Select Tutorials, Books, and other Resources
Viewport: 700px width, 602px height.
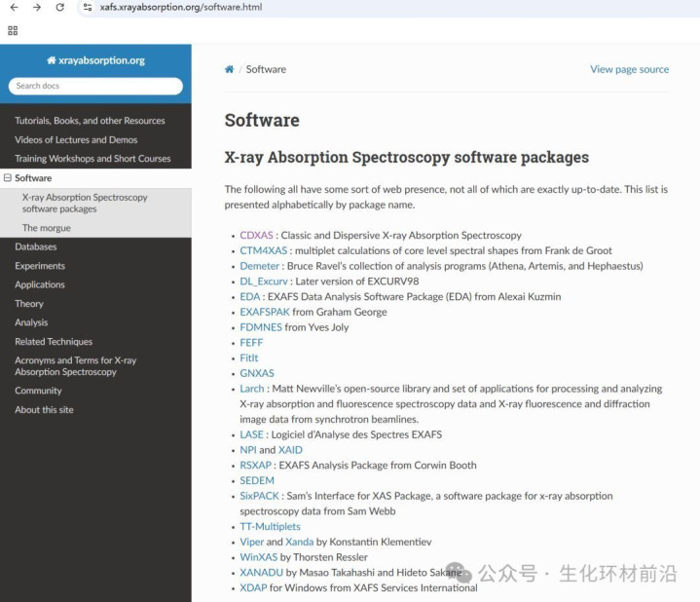coord(90,121)
